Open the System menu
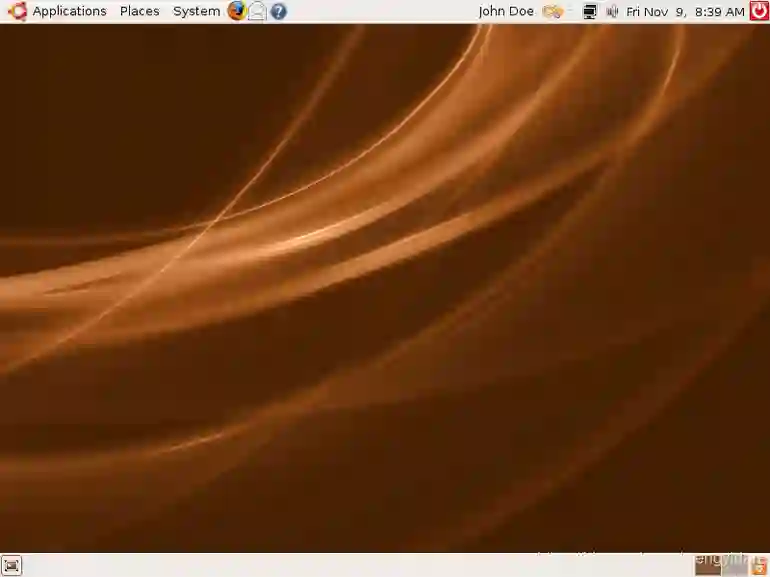770x577 pixels. [196, 11]
